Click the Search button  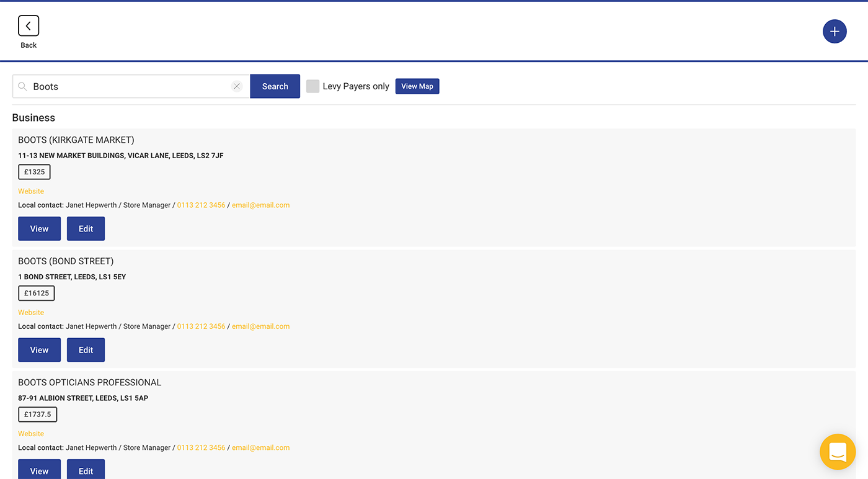275,86
